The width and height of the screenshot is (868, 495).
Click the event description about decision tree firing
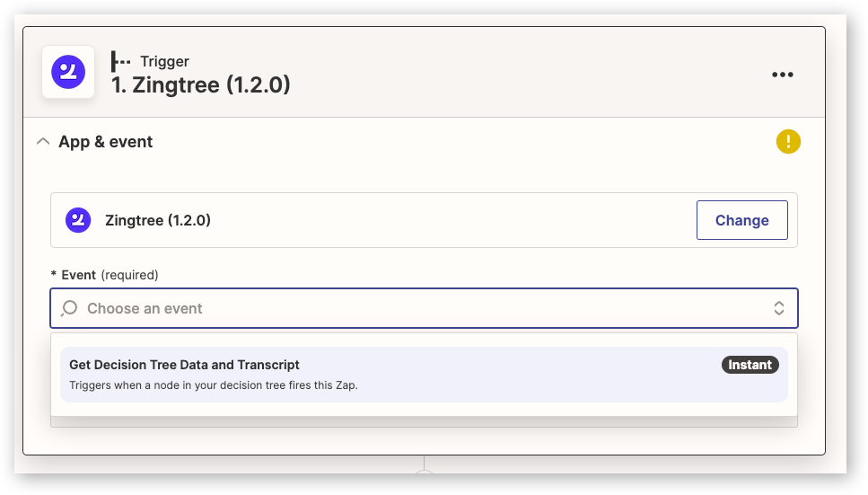(x=213, y=385)
